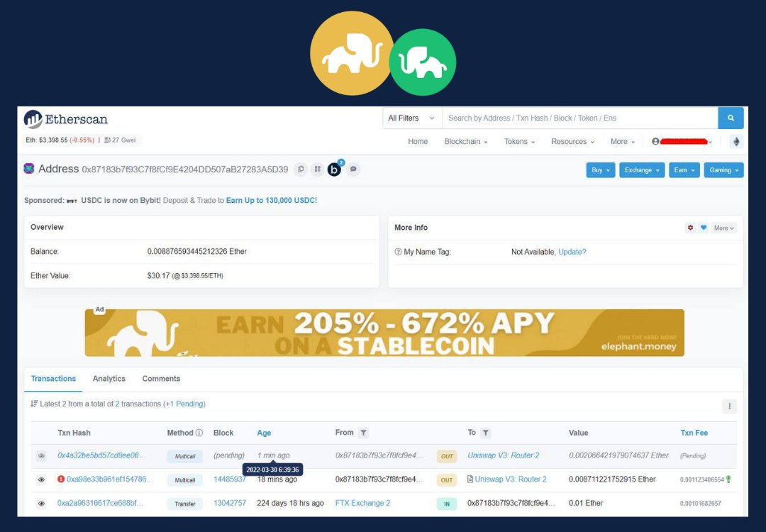Go to Home in navigation
Viewport: 766px width, 532px height.
click(418, 142)
